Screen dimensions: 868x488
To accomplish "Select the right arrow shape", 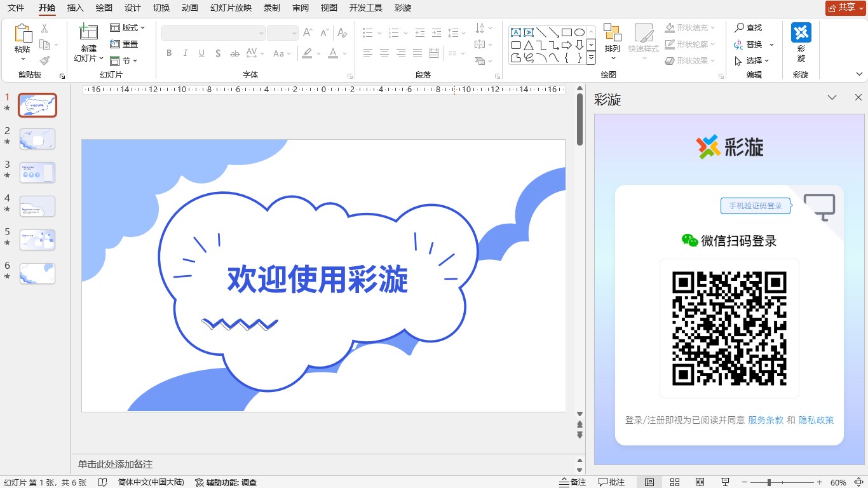I will 566,45.
